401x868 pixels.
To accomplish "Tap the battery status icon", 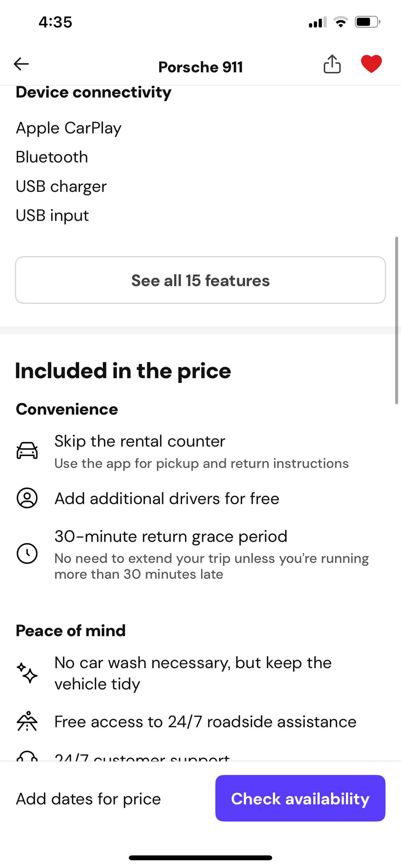I will (x=367, y=22).
